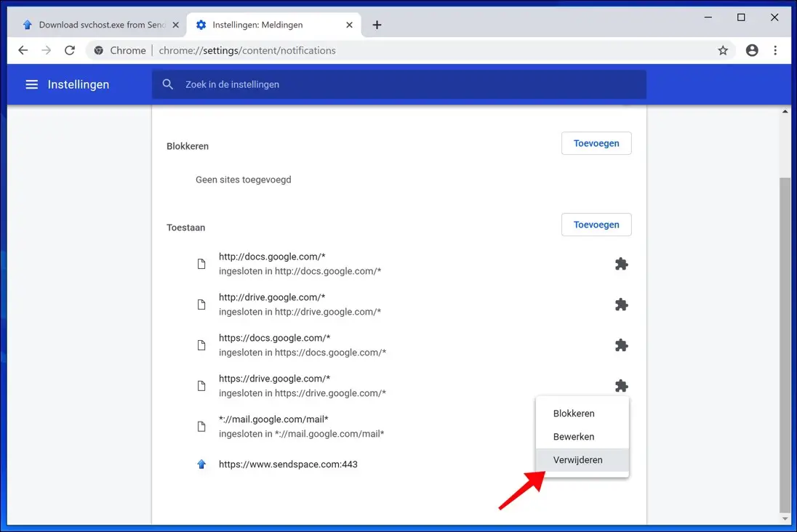
Task: Minimize the Chrome window
Action: [708, 17]
